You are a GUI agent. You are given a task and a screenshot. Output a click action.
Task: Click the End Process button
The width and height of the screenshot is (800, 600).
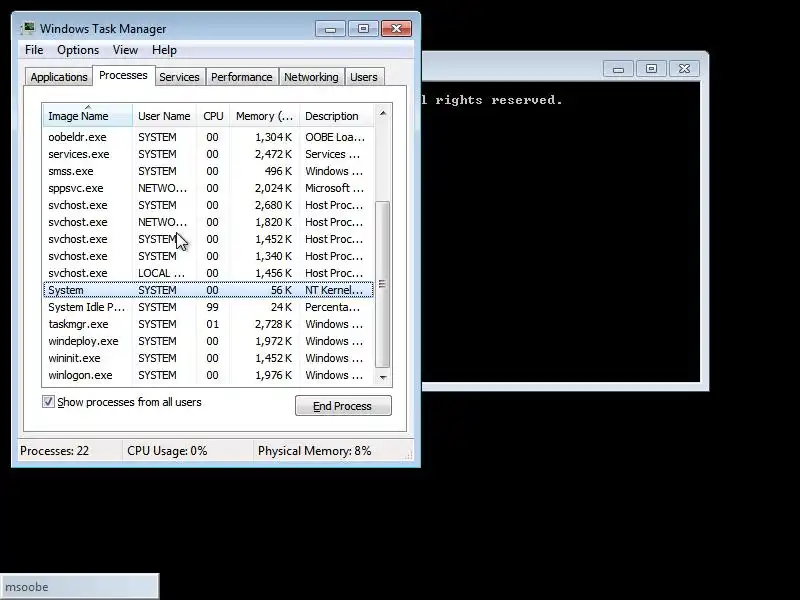coord(343,406)
